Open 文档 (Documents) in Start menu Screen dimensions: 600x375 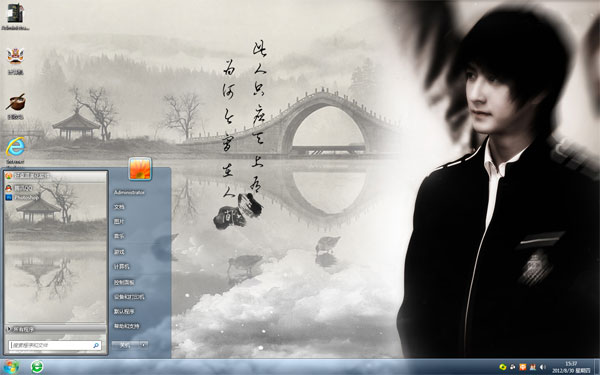click(119, 207)
